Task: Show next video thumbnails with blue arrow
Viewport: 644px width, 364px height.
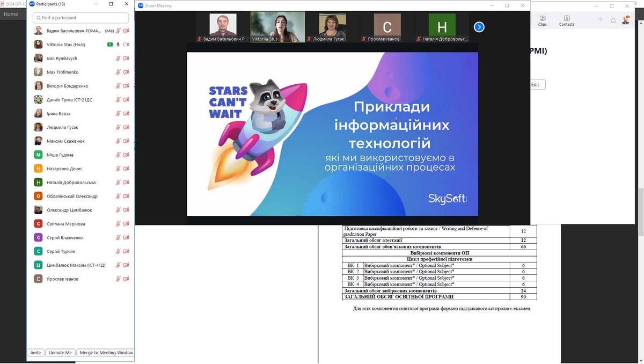Action: tap(479, 27)
